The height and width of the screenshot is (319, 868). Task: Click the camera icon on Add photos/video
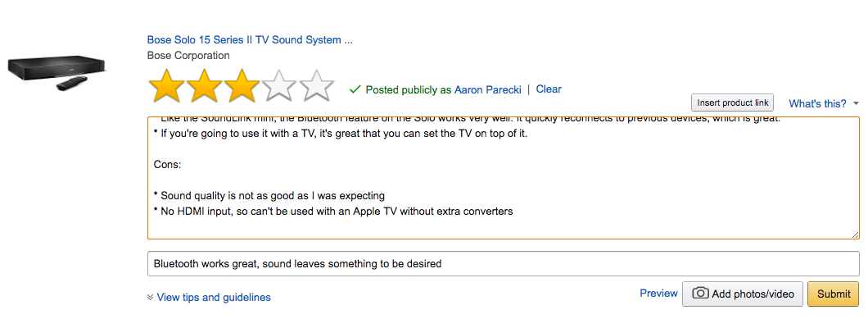point(700,294)
